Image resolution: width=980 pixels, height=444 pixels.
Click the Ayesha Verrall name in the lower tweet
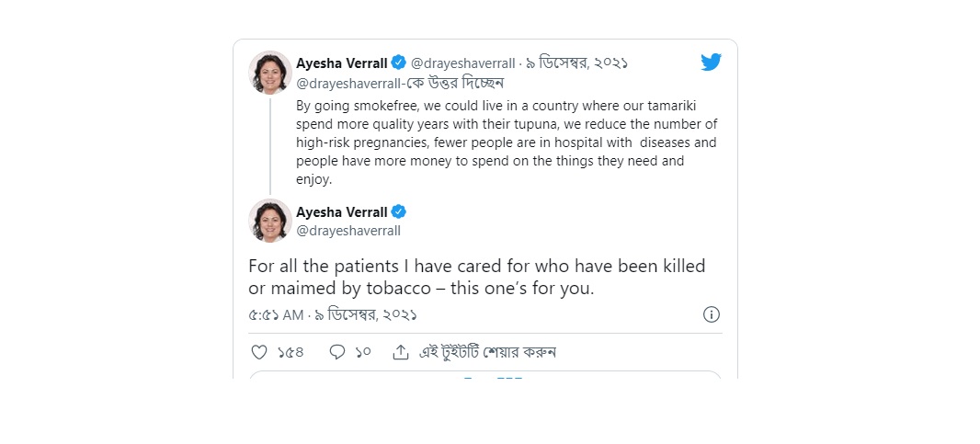[x=341, y=212]
